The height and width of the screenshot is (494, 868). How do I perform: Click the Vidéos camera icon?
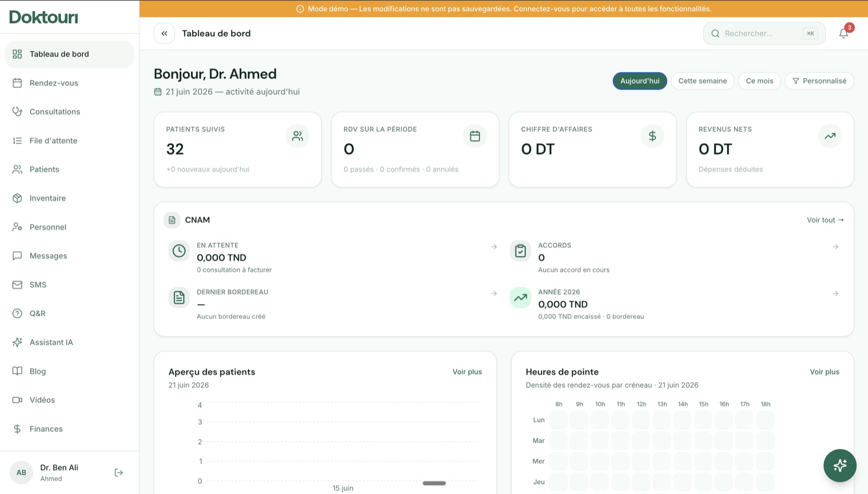[17, 400]
